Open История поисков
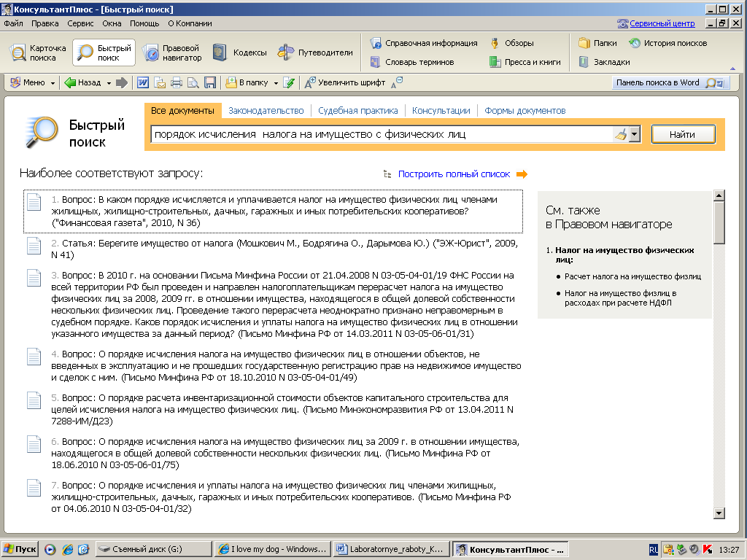This screenshot has width=747, height=560. [668, 43]
